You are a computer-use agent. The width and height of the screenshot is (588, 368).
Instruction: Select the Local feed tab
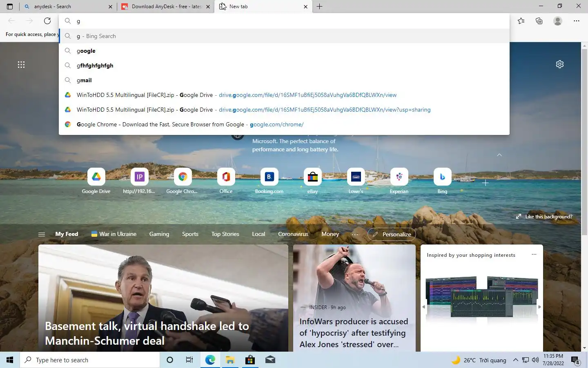click(258, 234)
